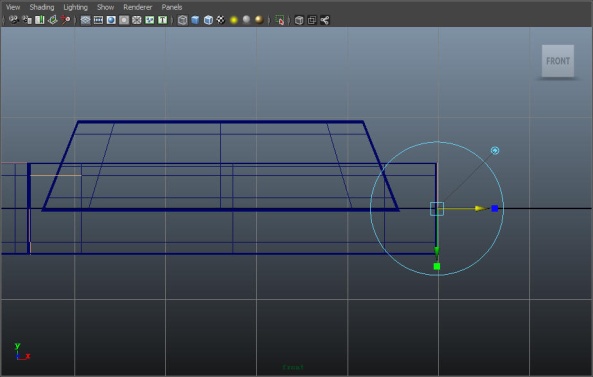
Task: Click the blue square manipulator handle
Action: pos(495,208)
